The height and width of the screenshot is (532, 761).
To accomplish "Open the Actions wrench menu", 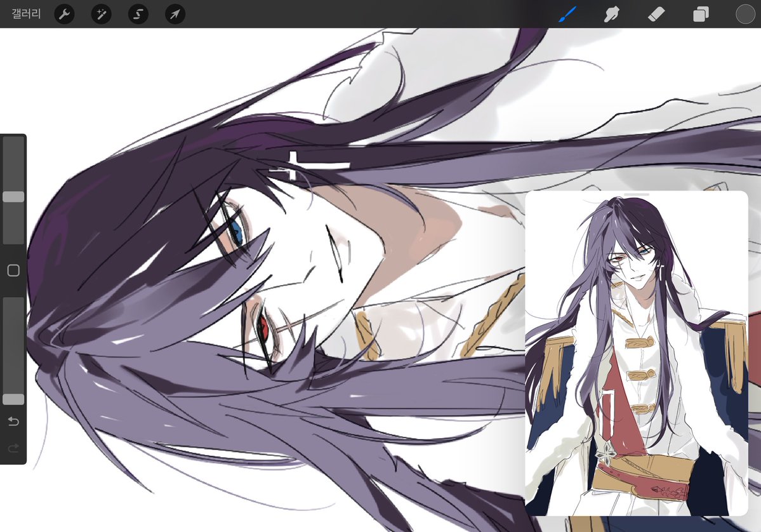I will click(x=65, y=14).
